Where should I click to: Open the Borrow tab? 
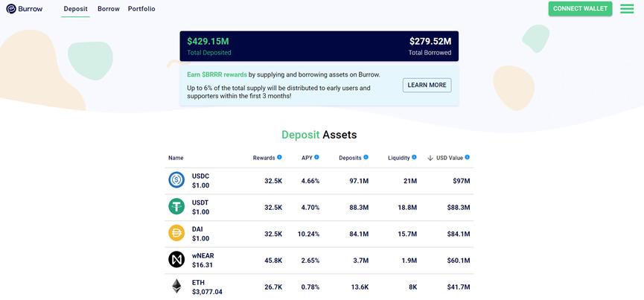coord(109,9)
